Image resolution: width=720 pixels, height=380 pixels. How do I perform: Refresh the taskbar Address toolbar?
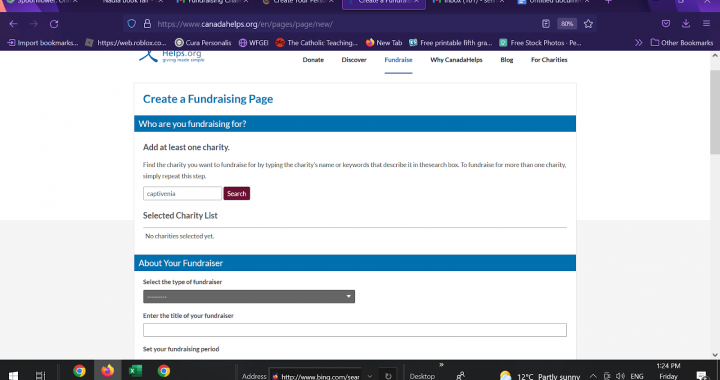click(x=388, y=376)
